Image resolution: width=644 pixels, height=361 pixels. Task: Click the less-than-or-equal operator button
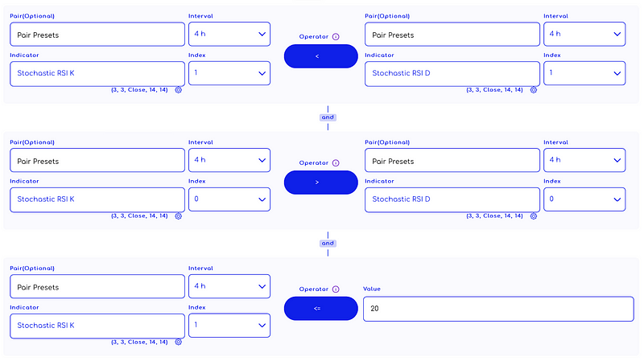(320, 309)
